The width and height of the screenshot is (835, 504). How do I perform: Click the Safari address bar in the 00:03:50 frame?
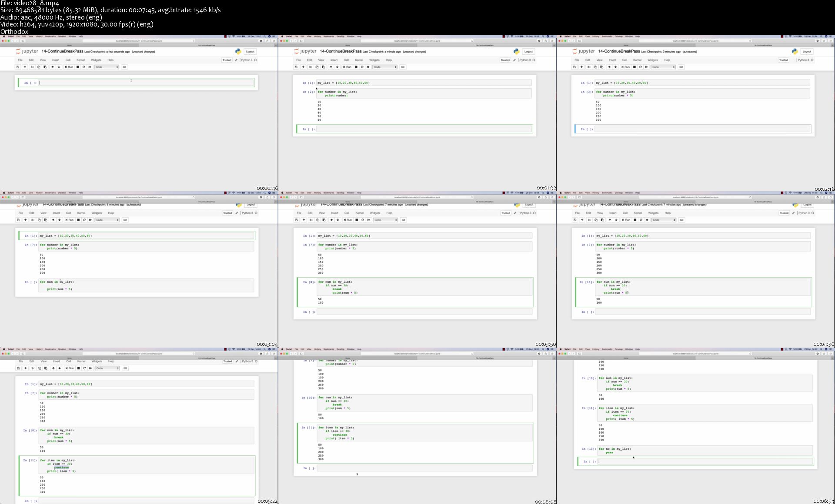tap(417, 197)
